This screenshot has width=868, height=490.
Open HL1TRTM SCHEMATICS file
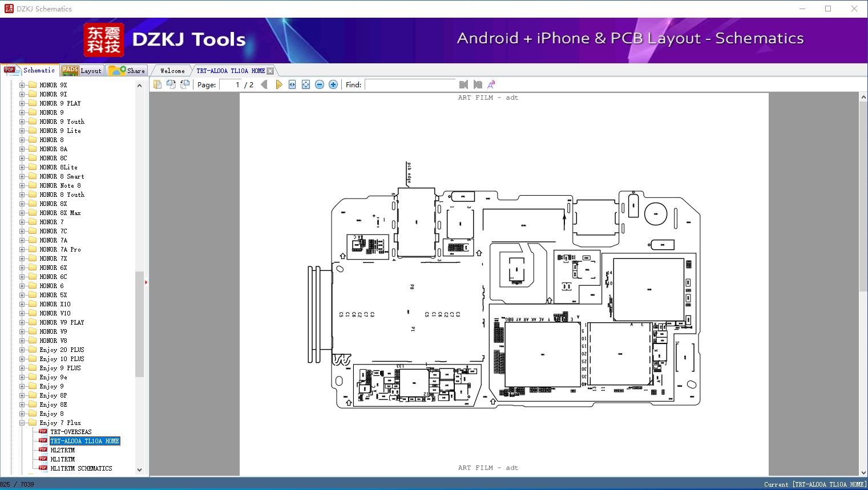81,468
